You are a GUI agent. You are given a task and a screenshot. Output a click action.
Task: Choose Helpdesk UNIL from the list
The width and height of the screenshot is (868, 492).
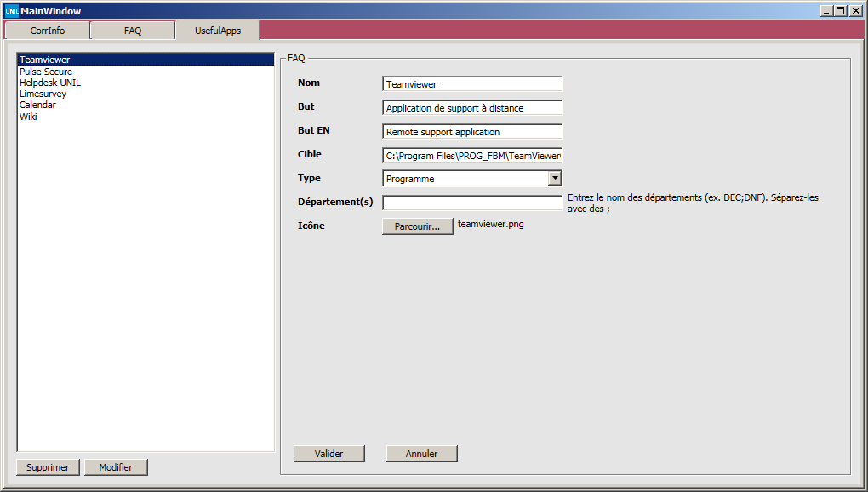50,83
